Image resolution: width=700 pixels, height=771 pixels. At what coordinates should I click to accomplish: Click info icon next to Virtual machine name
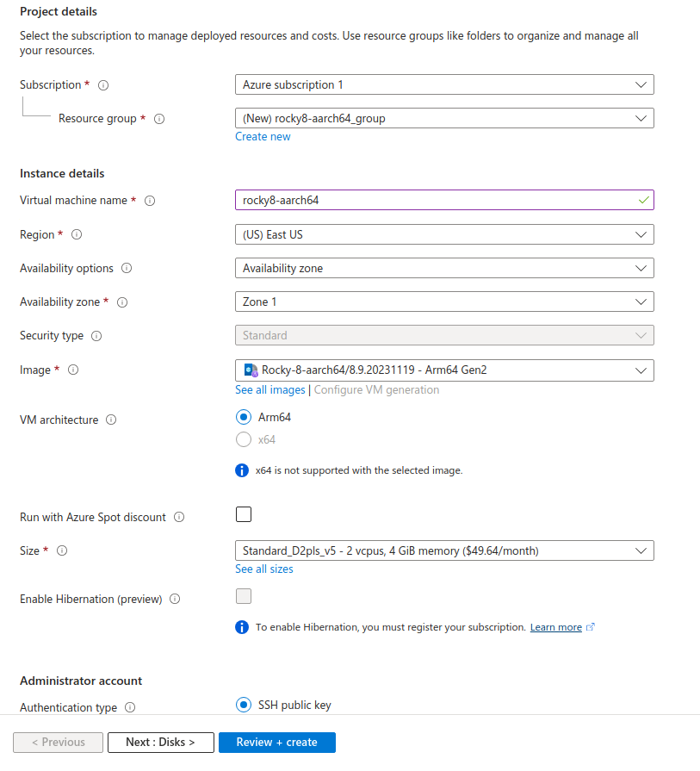pyautogui.click(x=150, y=201)
